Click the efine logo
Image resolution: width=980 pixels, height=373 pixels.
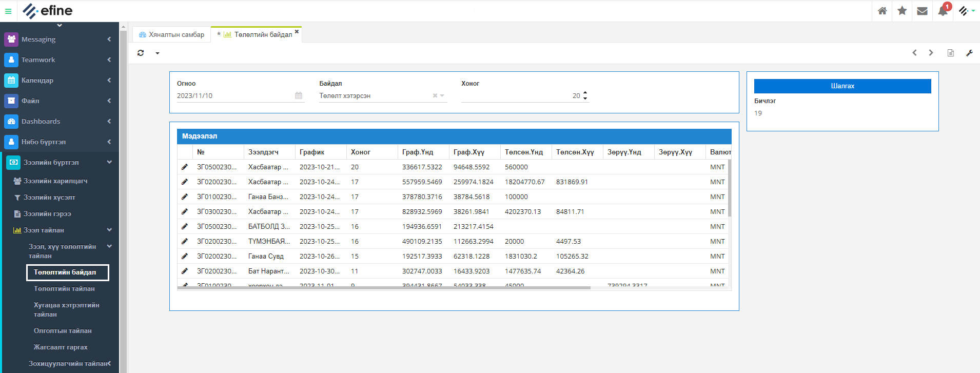tap(48, 11)
